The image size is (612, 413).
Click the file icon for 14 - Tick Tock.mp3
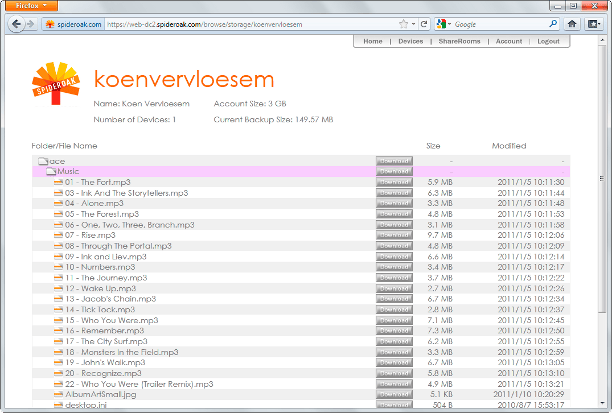click(x=58, y=310)
